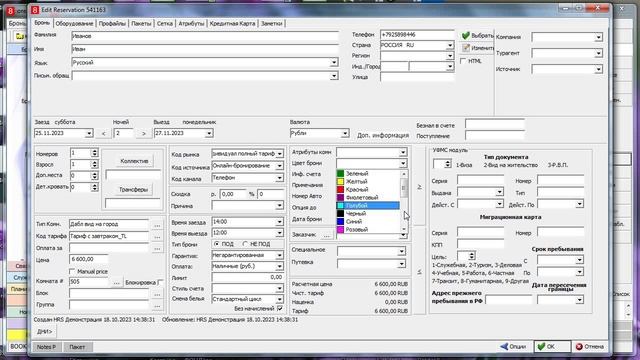Decrease nights with the < button

tap(104, 133)
